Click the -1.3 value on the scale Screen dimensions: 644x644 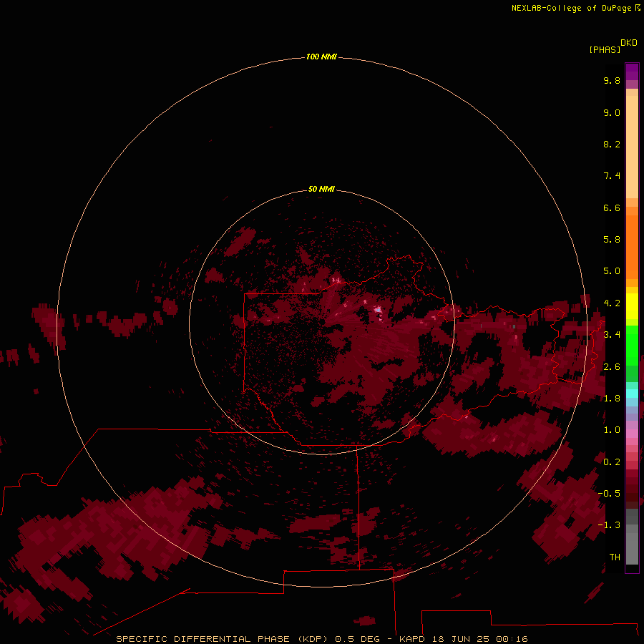coord(609,525)
